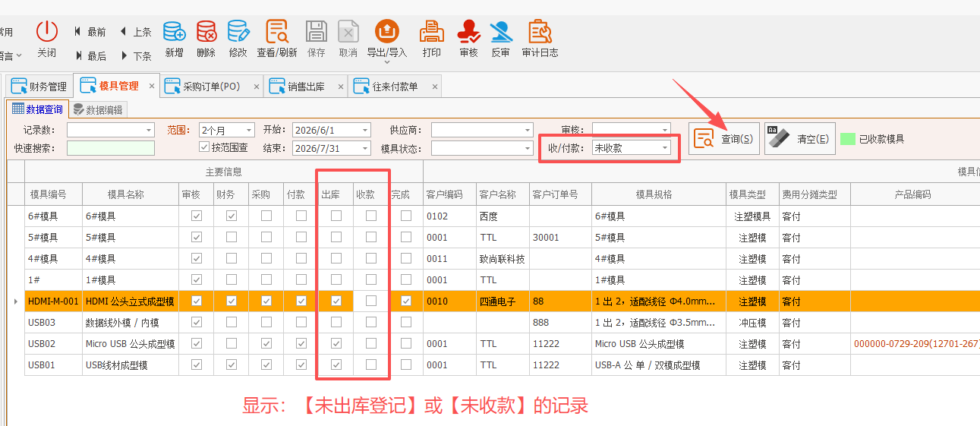980x426 pixels.
Task: Switch to the 财务管理 tab
Action: tap(39, 87)
